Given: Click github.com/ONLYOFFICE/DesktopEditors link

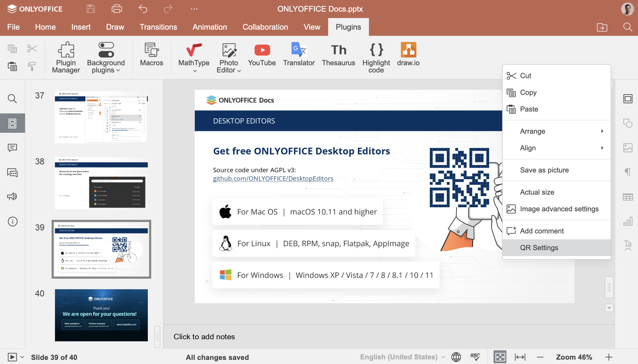Looking at the screenshot, I should pyautogui.click(x=273, y=179).
